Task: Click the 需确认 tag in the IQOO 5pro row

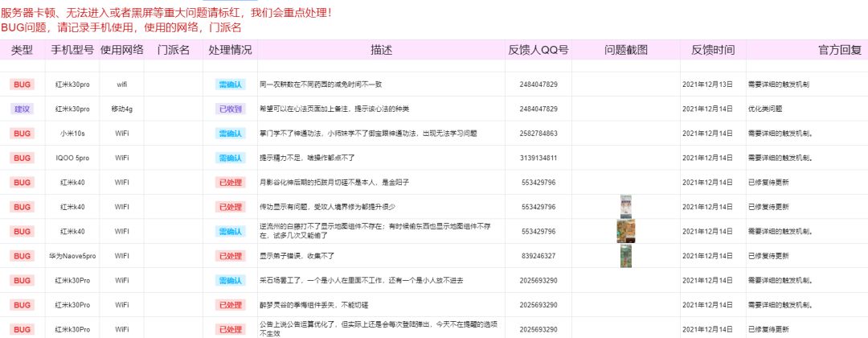Action: 231,158
